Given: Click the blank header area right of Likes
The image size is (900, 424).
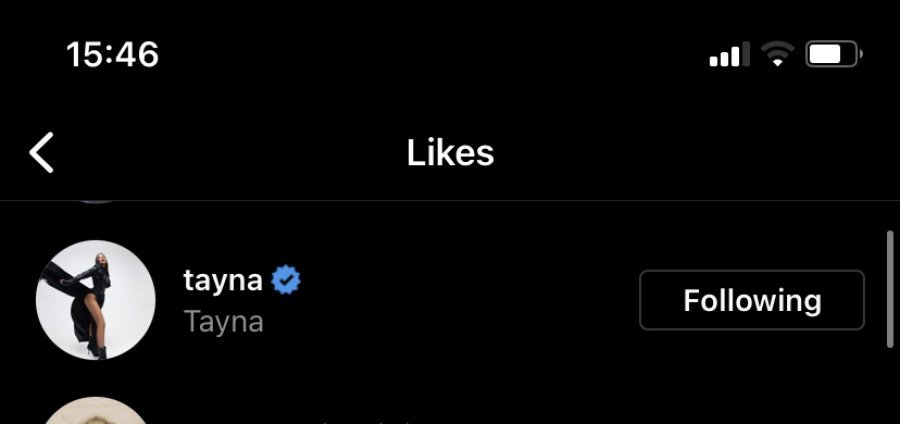Looking at the screenshot, I should click(700, 153).
